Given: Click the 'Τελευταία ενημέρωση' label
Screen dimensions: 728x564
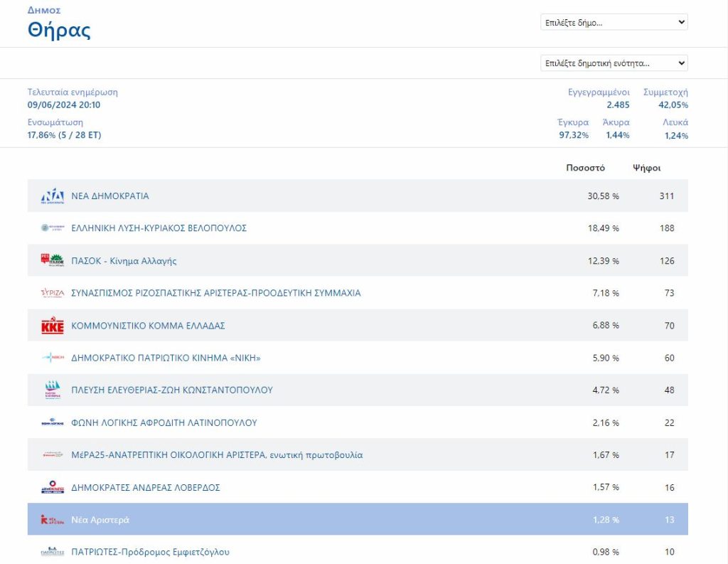Looking at the screenshot, I should (73, 92).
